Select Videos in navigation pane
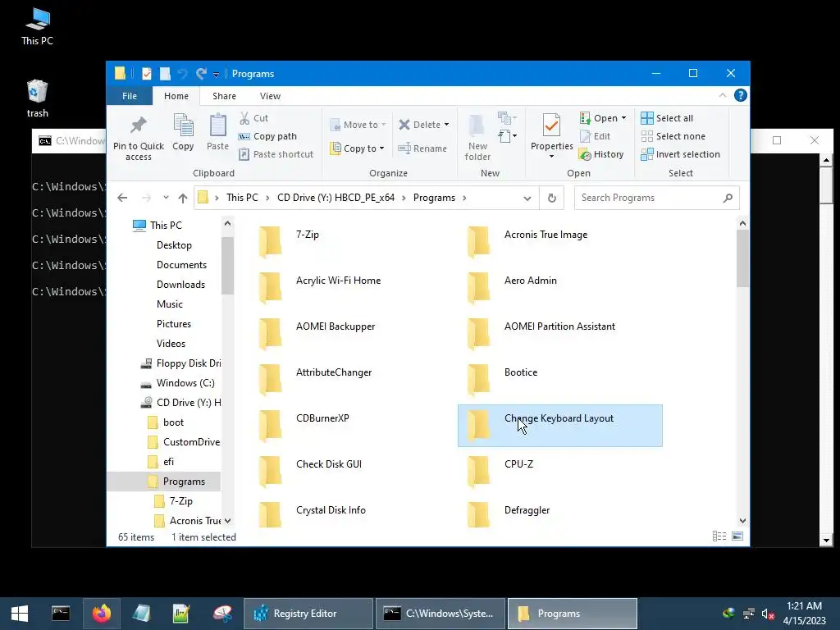This screenshot has width=840, height=630. coord(171,344)
